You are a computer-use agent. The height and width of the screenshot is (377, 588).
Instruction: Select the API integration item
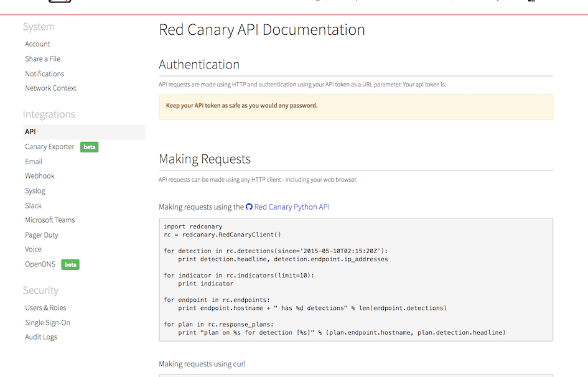pos(30,132)
